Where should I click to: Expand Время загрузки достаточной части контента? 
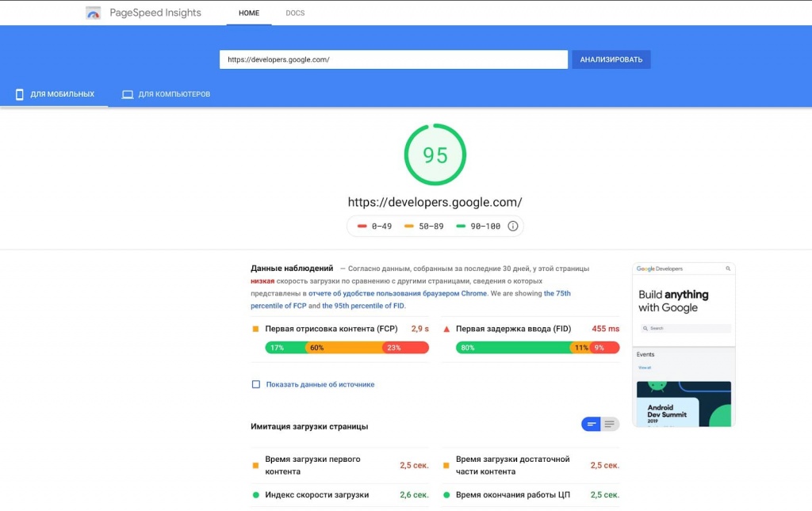click(512, 465)
